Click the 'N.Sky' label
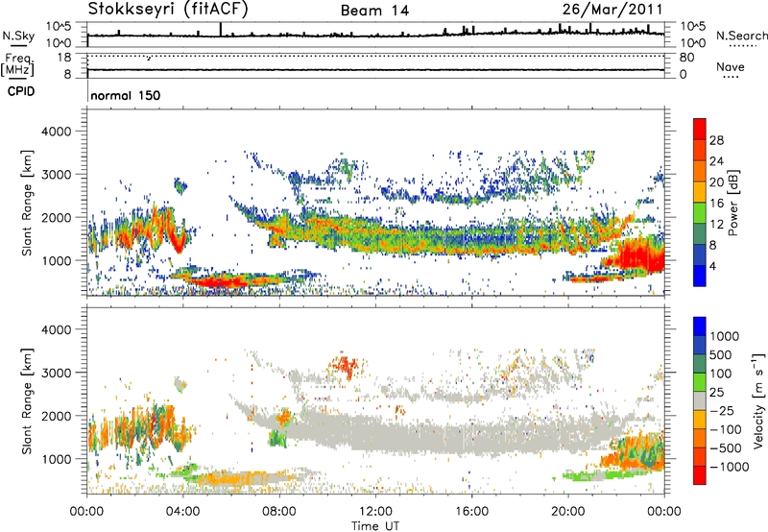Image resolution: width=768 pixels, height=532 pixels. tap(18, 36)
